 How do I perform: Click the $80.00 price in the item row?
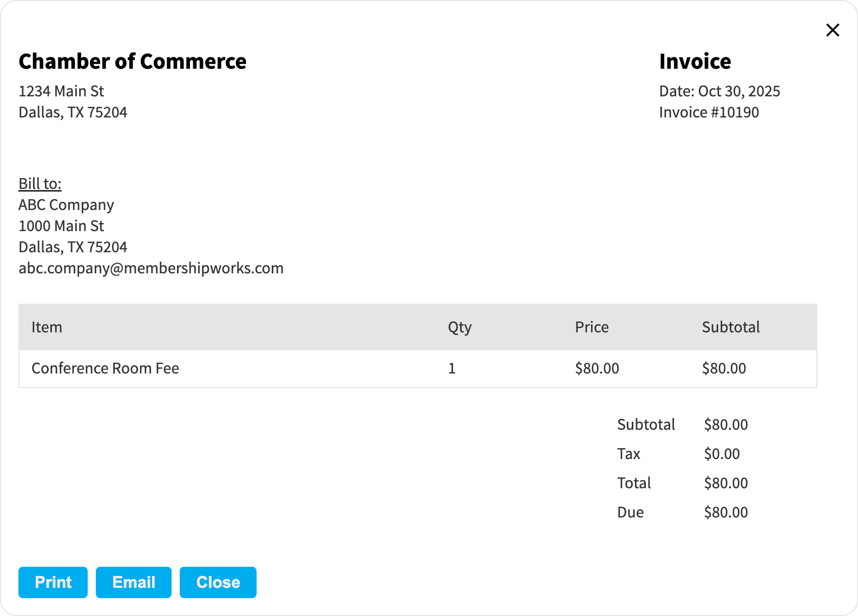597,369
